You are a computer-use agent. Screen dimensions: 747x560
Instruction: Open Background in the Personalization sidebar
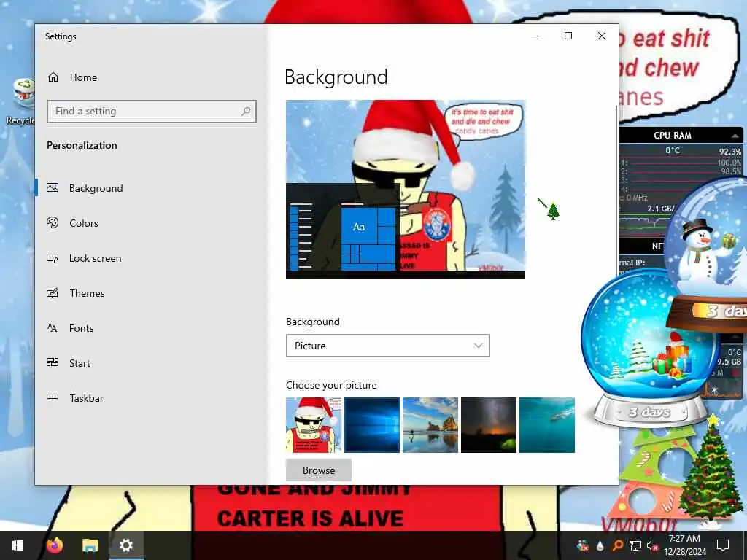[96, 188]
